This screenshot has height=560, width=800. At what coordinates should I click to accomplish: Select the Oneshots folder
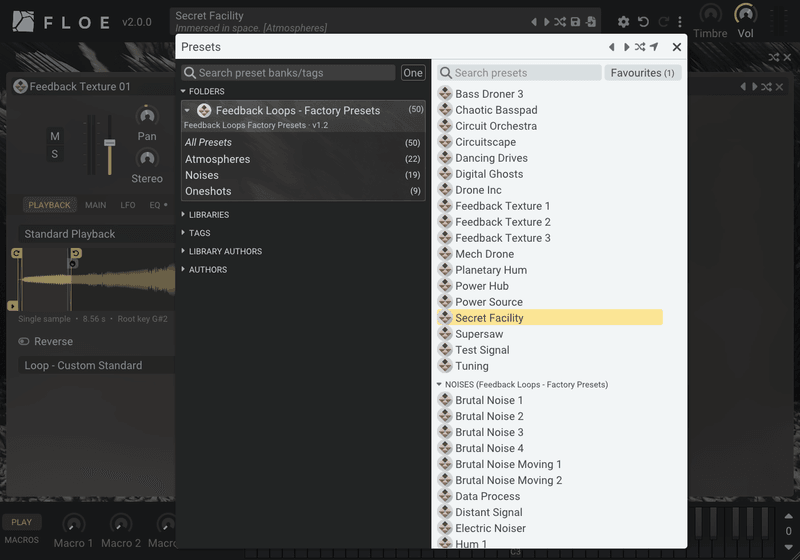coord(303,191)
